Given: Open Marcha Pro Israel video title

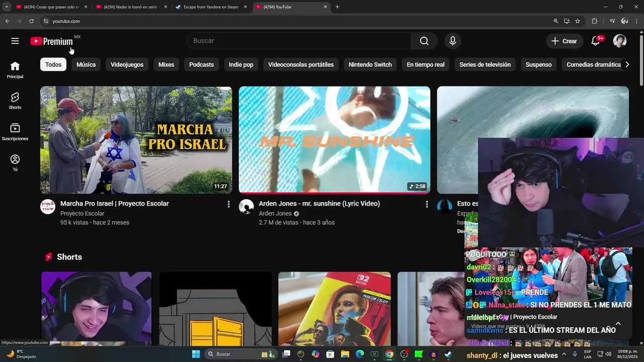Looking at the screenshot, I should tap(114, 204).
